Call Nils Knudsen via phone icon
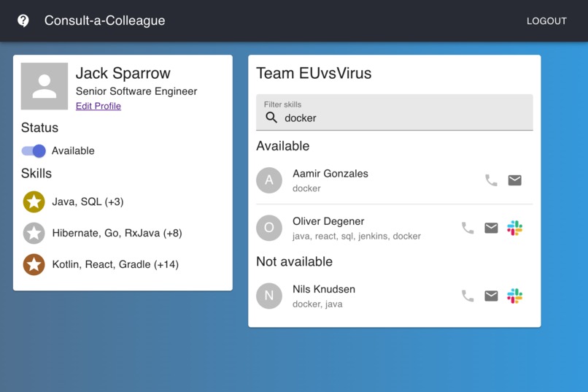The width and height of the screenshot is (588, 392). [467, 296]
